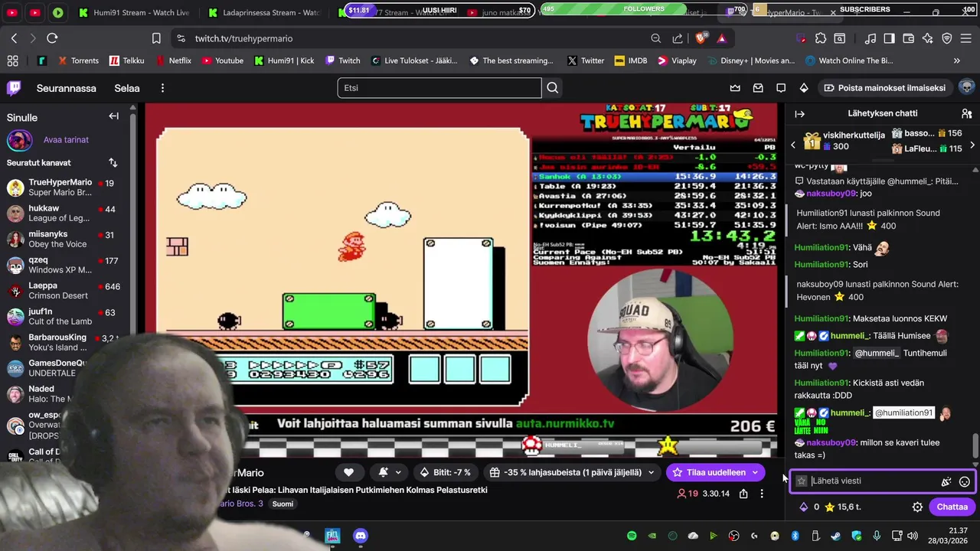Open the three-dot menu next to Selaa
Image resolution: width=980 pixels, height=551 pixels.
(162, 88)
